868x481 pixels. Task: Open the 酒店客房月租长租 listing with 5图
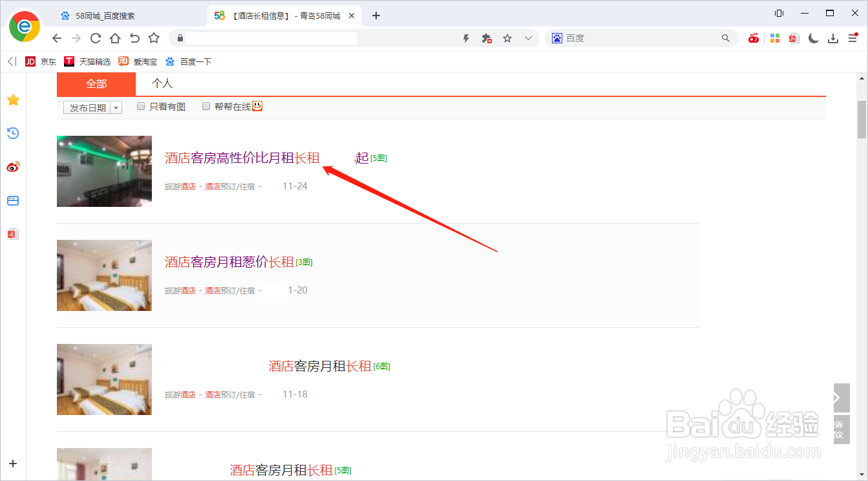coord(281,470)
